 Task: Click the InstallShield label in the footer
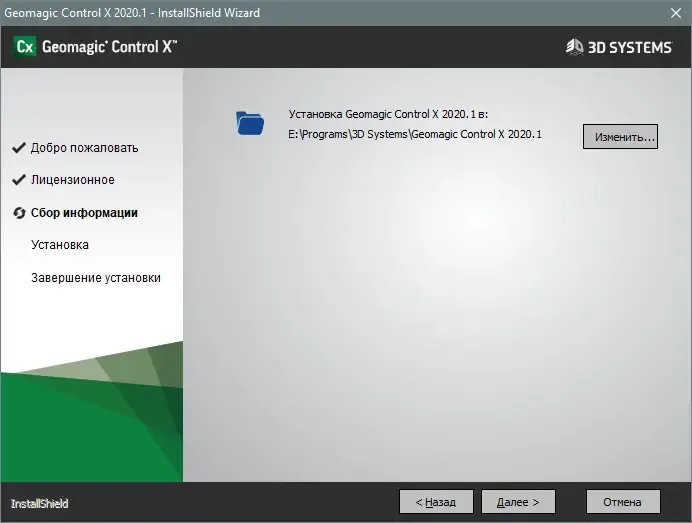point(39,504)
